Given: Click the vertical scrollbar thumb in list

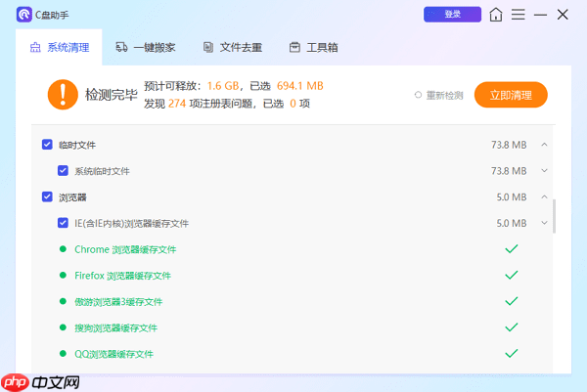Looking at the screenshot, I should pyautogui.click(x=554, y=216).
